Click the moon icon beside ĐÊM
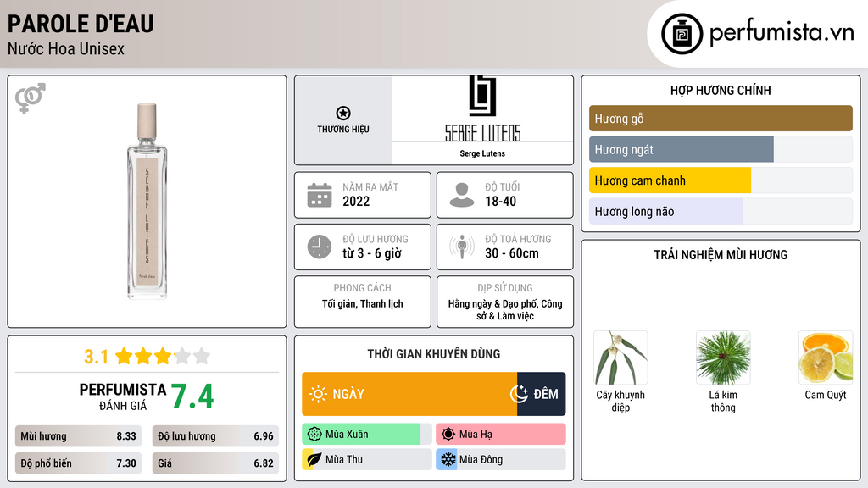The width and height of the screenshot is (868, 488). click(x=519, y=394)
